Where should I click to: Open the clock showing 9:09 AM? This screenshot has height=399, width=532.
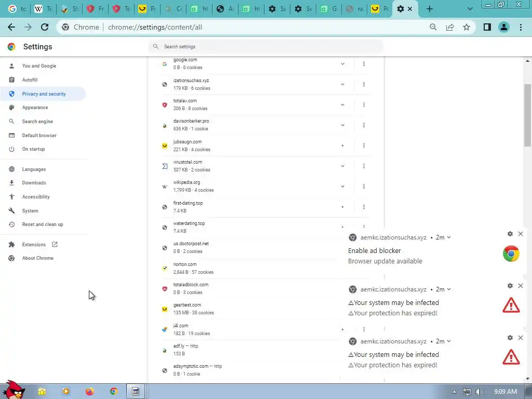[x=506, y=392]
